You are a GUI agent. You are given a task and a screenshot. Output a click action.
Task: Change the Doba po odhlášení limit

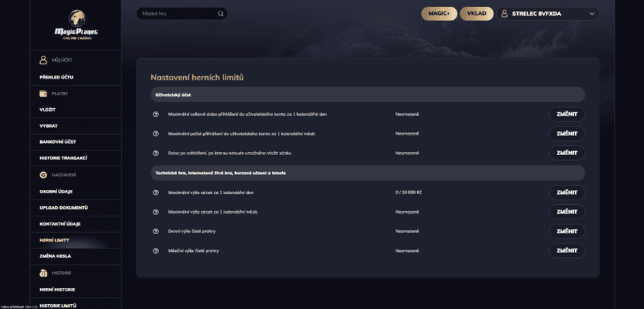[x=567, y=153]
